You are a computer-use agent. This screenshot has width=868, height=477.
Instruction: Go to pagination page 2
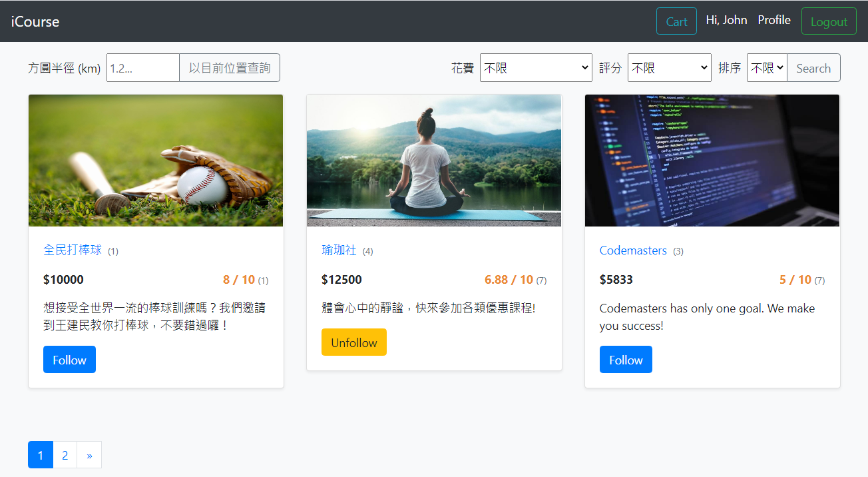65,455
